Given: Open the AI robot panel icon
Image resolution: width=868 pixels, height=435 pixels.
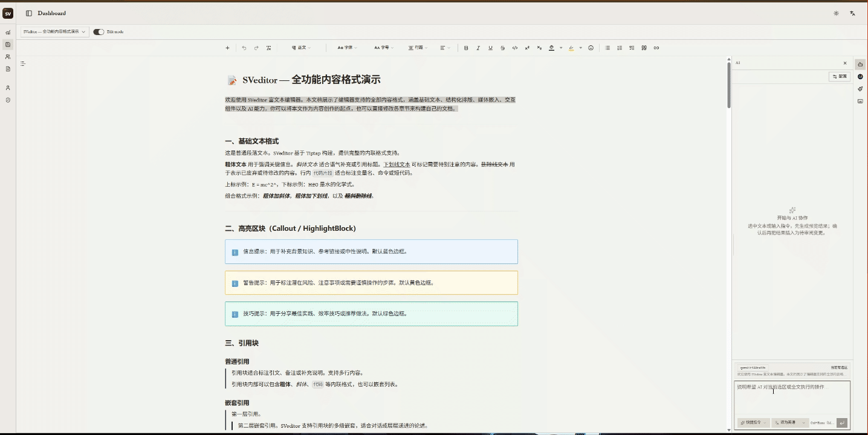Looking at the screenshot, I should tap(860, 65).
